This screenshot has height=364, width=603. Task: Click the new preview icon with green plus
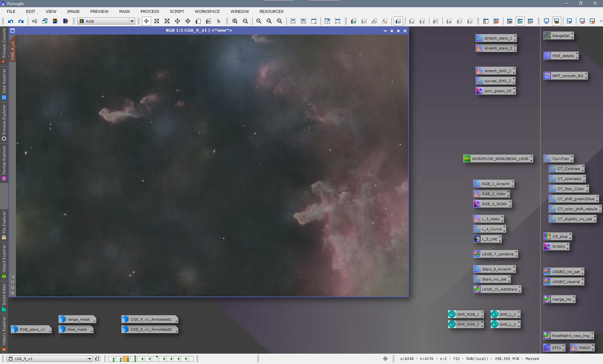pyautogui.click(x=354, y=21)
